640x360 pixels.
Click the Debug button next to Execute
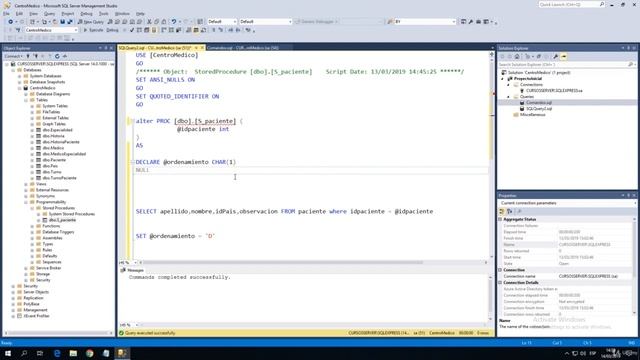(112, 30)
